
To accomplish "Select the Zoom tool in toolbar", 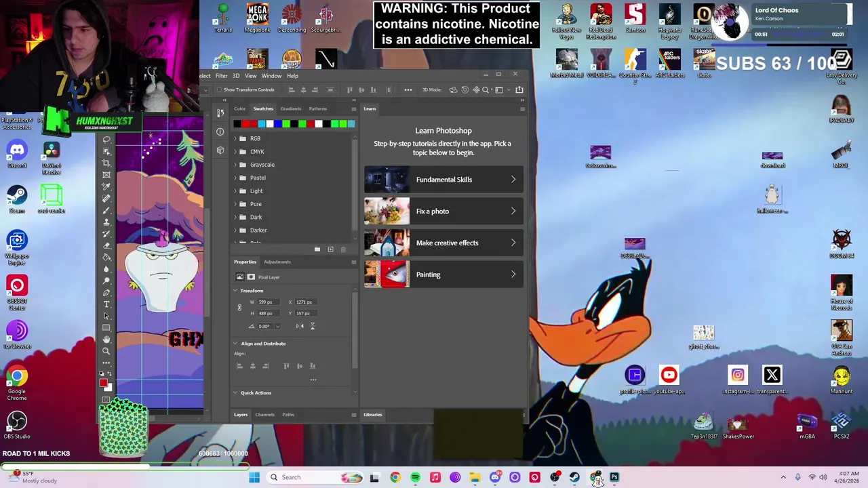I will tap(106, 351).
